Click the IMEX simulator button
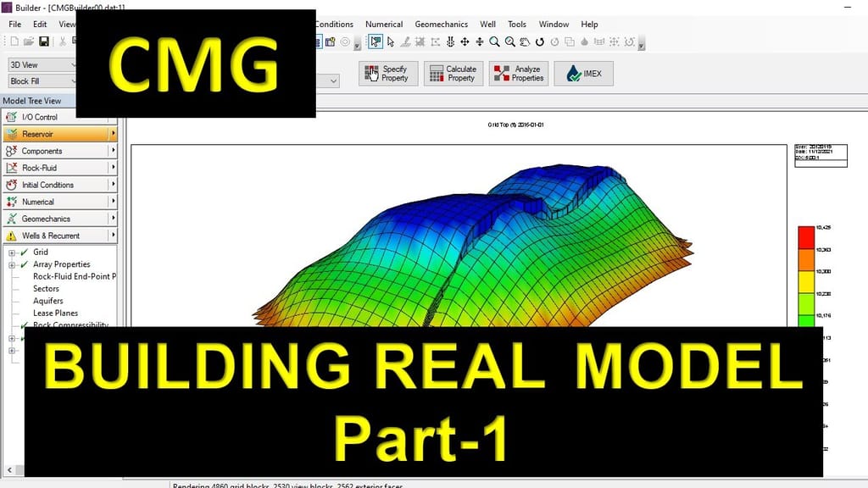Screen dimensions: 868x488 583,74
